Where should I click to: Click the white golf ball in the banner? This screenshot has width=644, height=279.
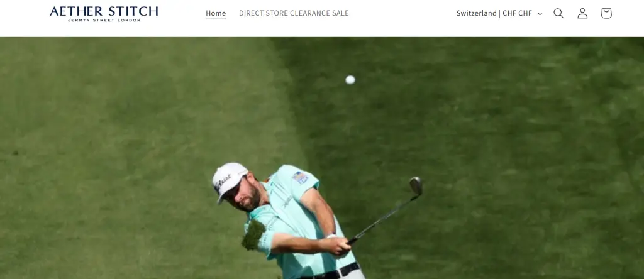(350, 80)
